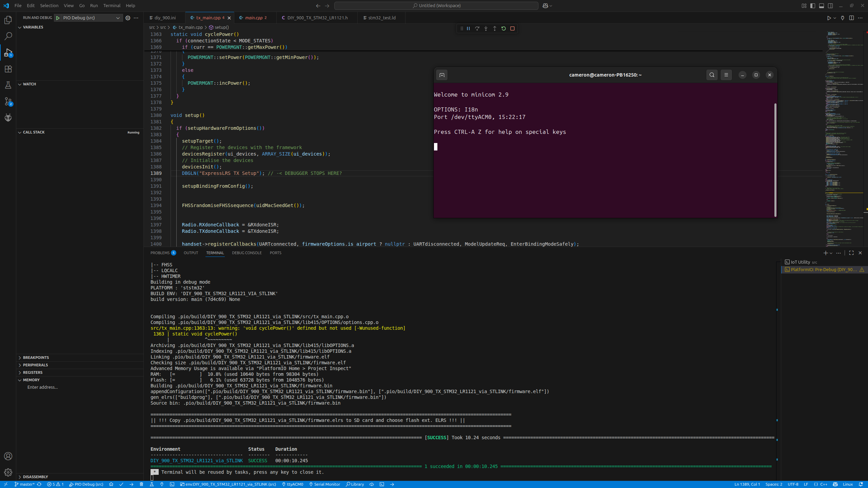Stop debugging with the red square
868x488 pixels.
click(x=512, y=28)
